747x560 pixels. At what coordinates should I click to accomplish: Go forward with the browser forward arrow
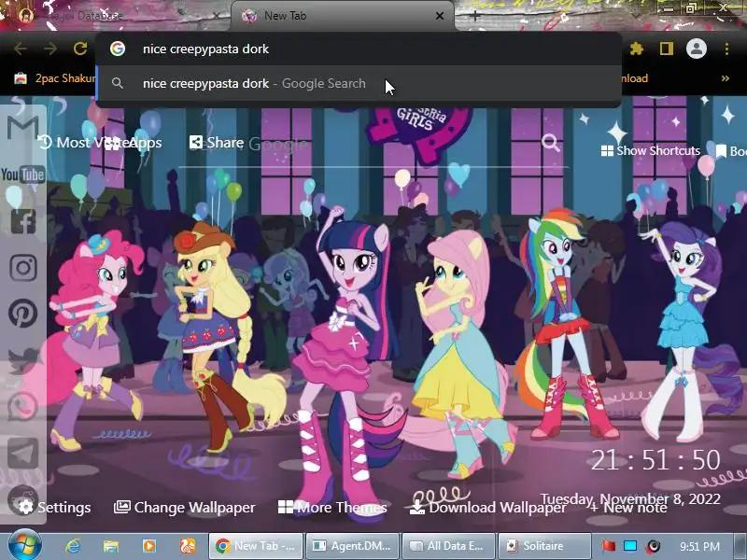(x=50, y=49)
